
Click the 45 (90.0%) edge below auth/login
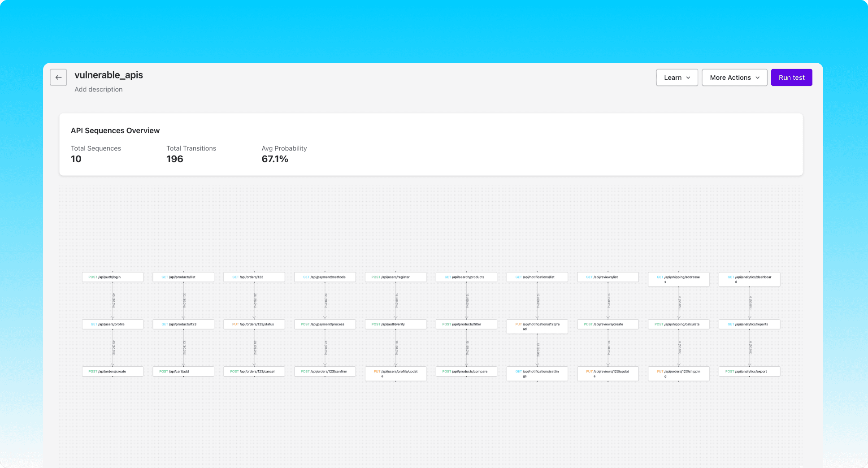tap(113, 300)
